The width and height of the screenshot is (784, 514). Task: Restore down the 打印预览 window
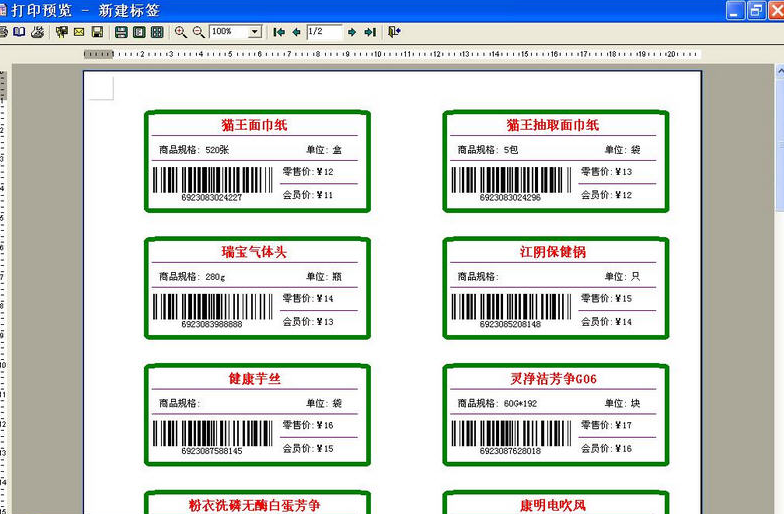tap(756, 10)
